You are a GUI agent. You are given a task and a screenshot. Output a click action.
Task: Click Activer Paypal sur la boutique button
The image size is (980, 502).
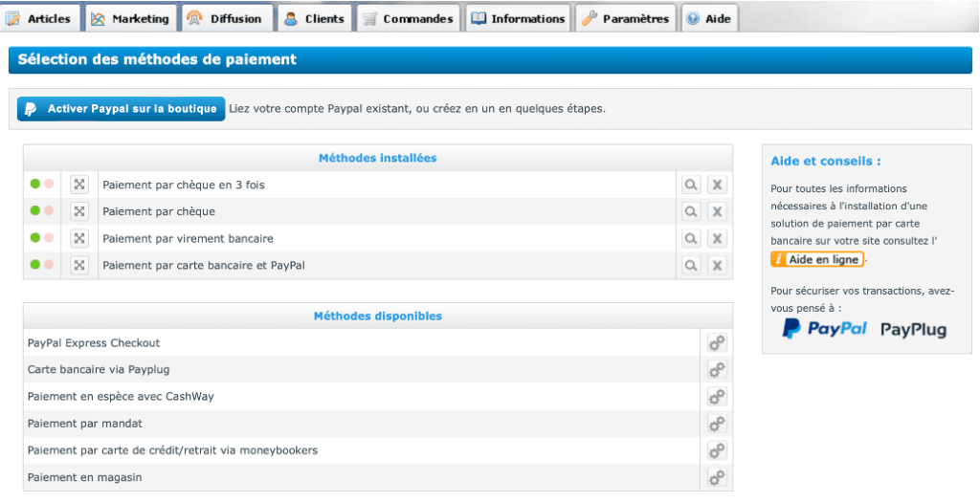click(122, 109)
